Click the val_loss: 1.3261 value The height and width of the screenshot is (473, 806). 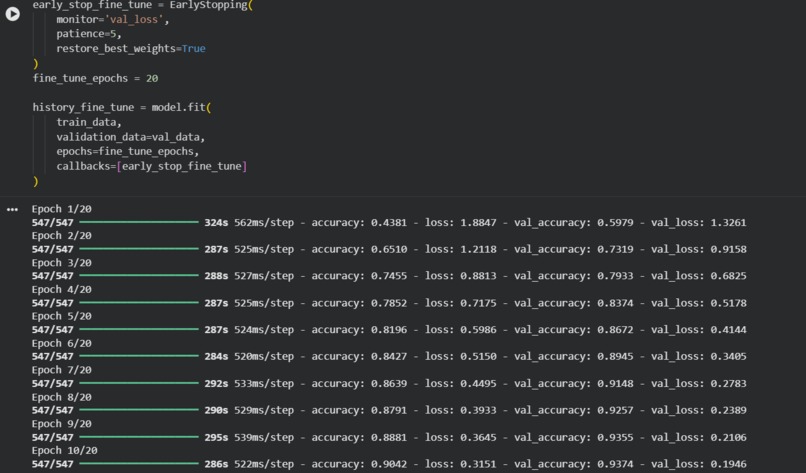tap(699, 223)
